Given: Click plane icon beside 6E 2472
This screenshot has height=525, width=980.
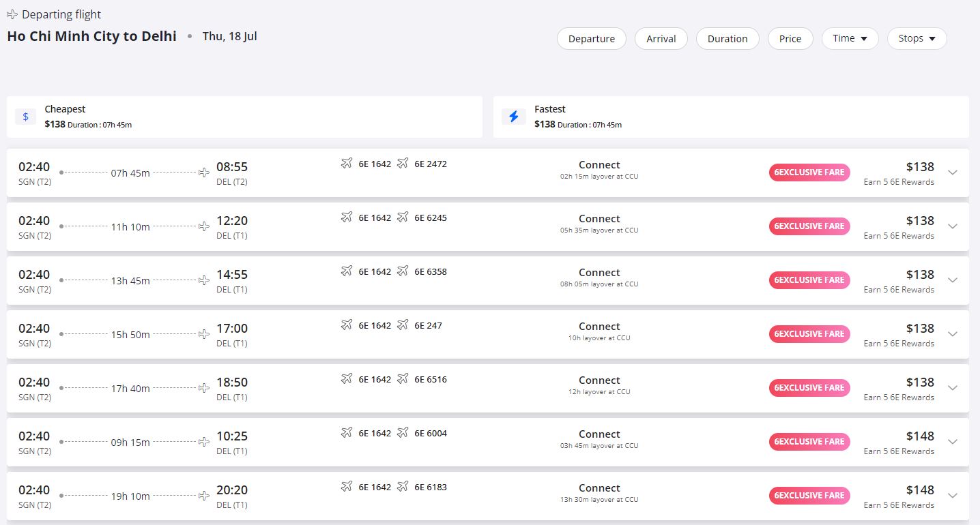Looking at the screenshot, I should click(403, 163).
